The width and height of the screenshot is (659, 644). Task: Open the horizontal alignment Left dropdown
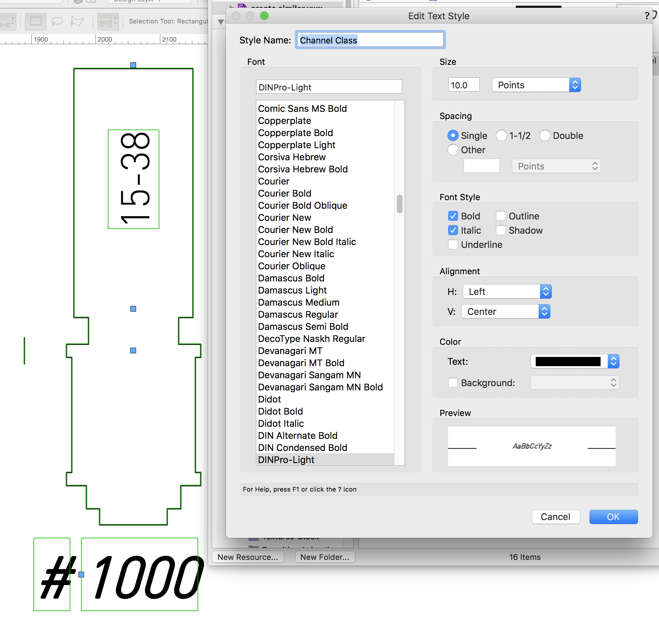[507, 291]
